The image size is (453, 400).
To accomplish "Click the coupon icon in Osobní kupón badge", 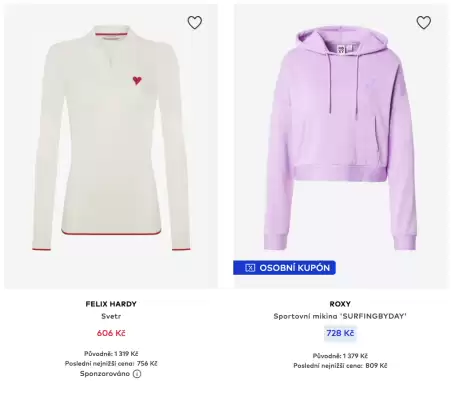I will tap(250, 268).
